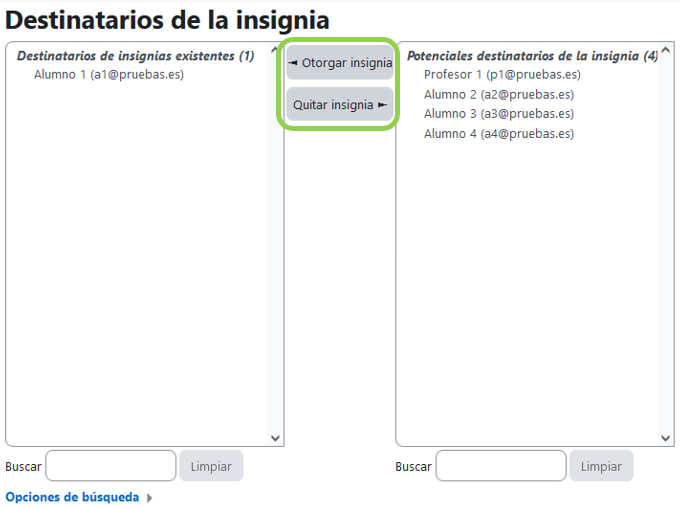Click the Quitar insignia button

coord(340,105)
